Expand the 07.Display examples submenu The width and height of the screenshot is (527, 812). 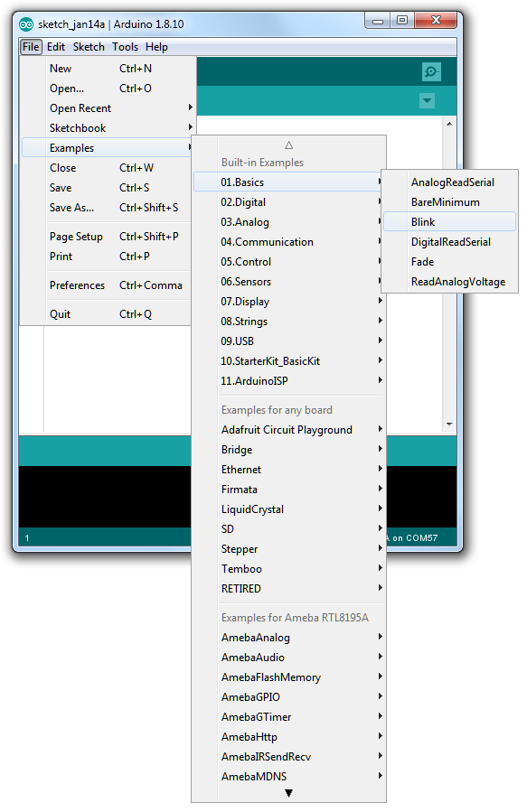(x=288, y=302)
